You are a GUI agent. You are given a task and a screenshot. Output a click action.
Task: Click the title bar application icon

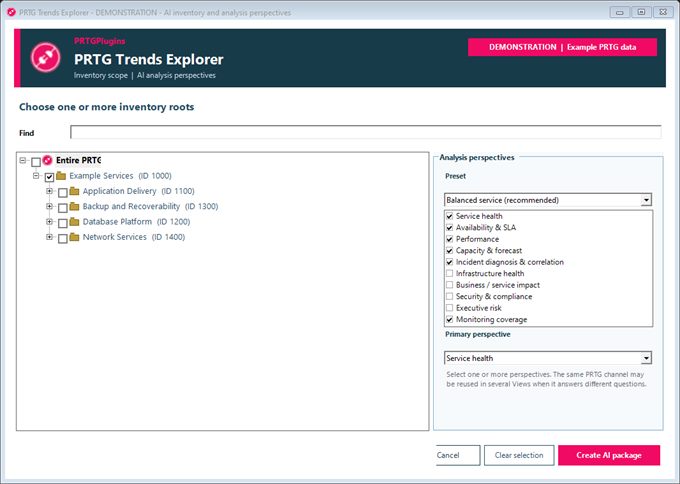click(x=11, y=13)
